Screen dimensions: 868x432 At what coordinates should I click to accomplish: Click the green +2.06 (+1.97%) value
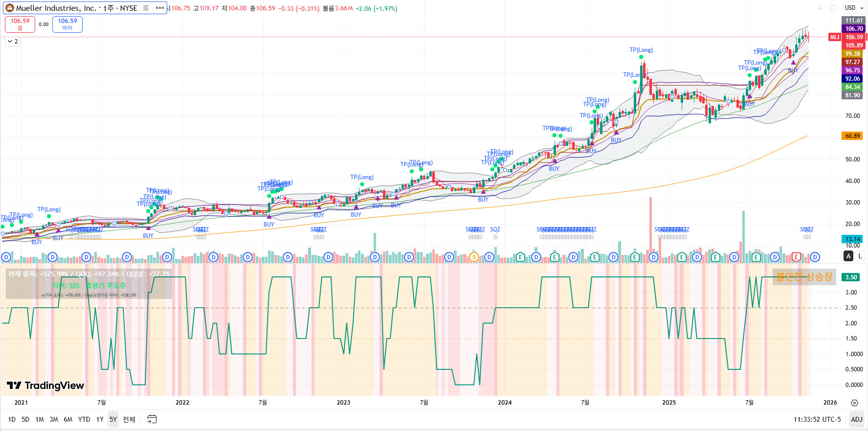[376, 8]
